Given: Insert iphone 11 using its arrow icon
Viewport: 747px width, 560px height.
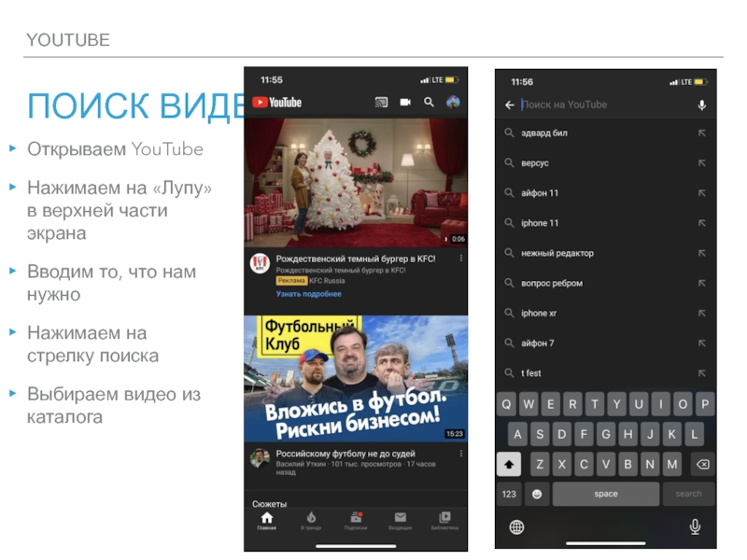Looking at the screenshot, I should (x=702, y=223).
